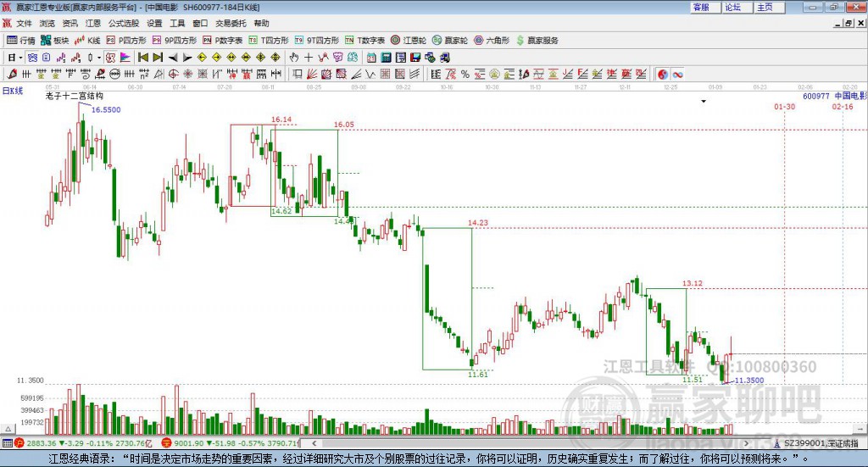Select the hand pan tool
The image size is (868, 467).
point(294,58)
